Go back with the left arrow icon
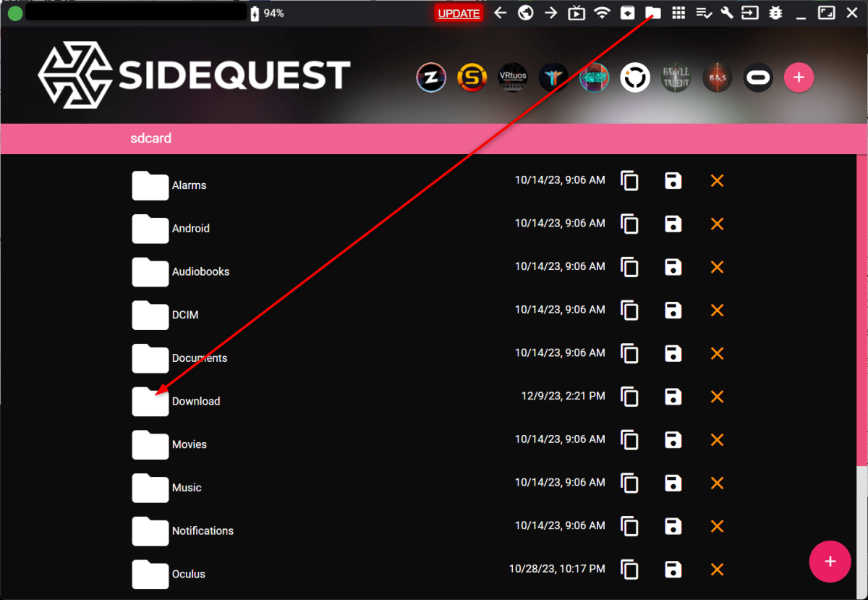 click(501, 13)
